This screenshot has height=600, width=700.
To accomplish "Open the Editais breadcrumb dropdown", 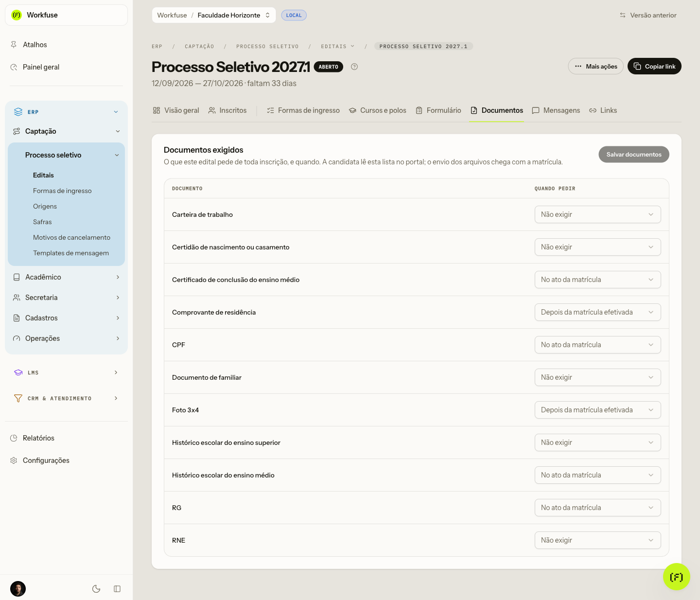I will click(x=338, y=46).
